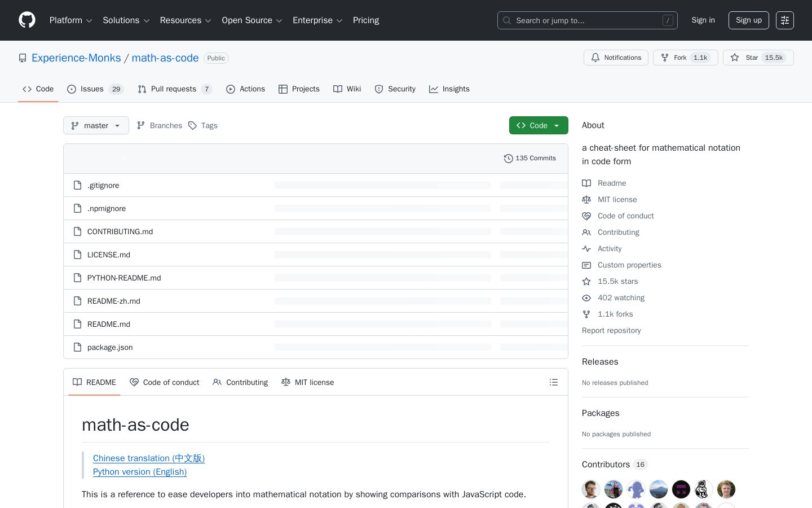
Task: Open the Packages heading link
Action: tap(601, 413)
